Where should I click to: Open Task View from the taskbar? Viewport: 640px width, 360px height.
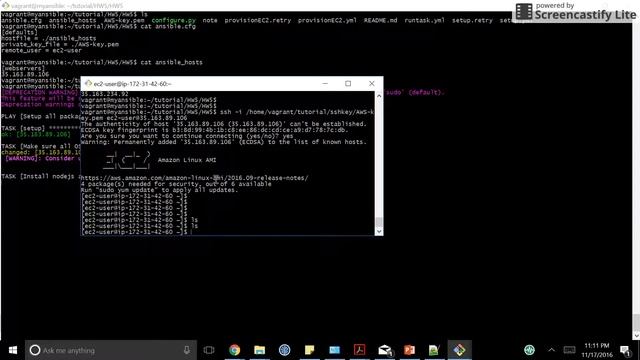pos(209,350)
